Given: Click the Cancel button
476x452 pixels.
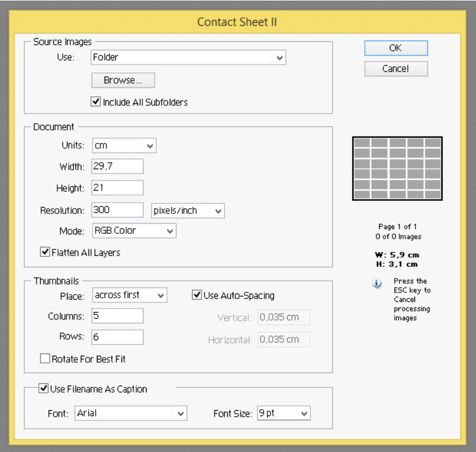Looking at the screenshot, I should pos(395,69).
